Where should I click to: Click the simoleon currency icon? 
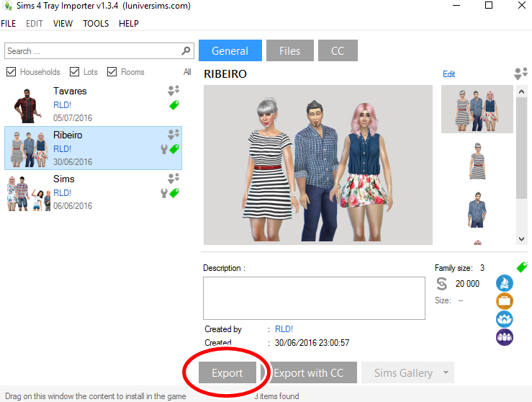tap(442, 284)
